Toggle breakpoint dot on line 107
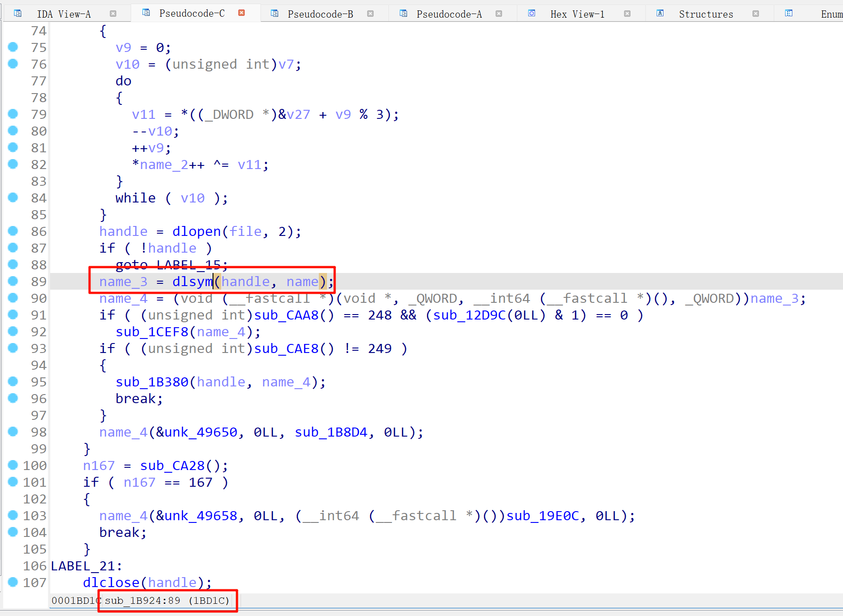 (x=13, y=582)
